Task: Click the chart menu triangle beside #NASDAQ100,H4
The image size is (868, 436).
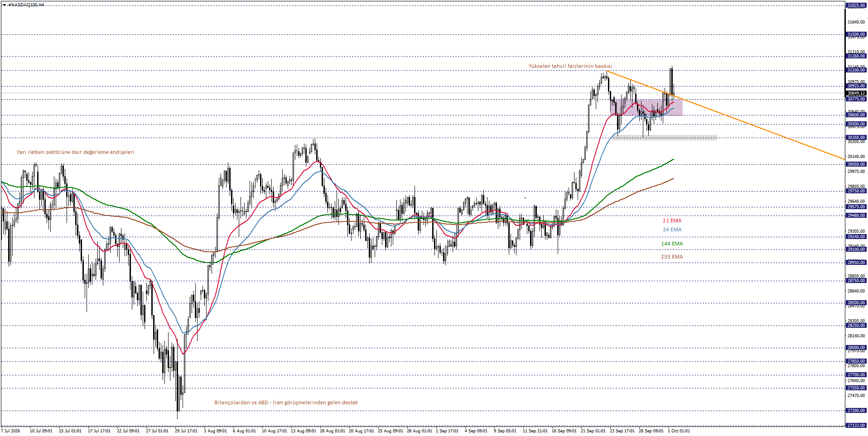Action: [4, 5]
